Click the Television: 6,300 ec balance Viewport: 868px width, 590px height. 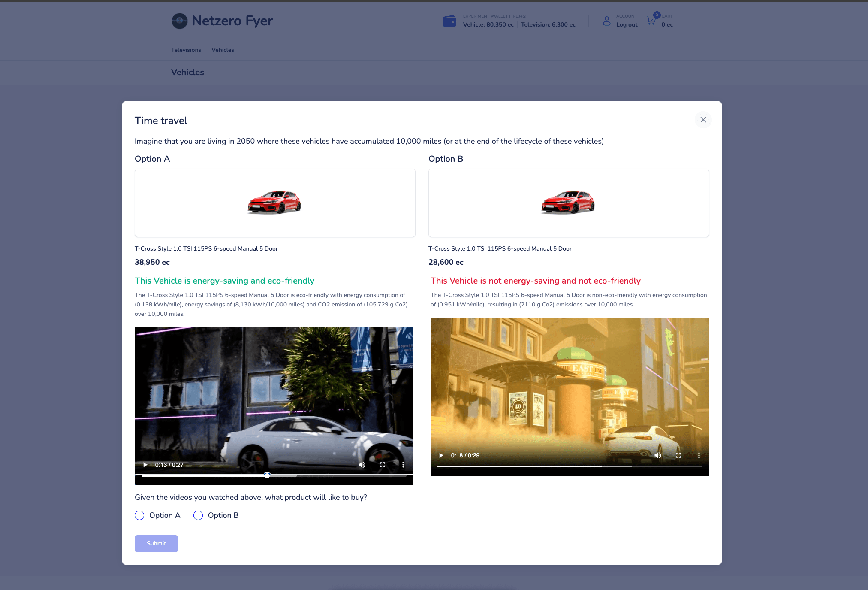point(548,24)
